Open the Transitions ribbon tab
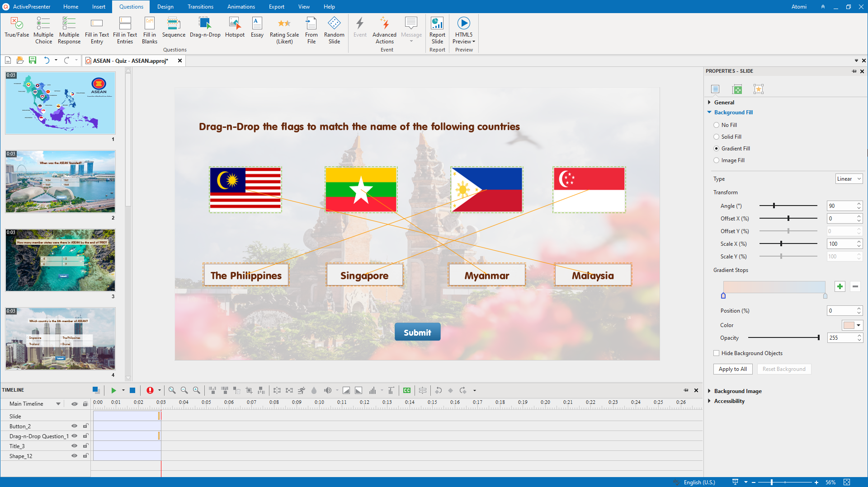Screen dimensions: 868x487 pyautogui.click(x=200, y=7)
